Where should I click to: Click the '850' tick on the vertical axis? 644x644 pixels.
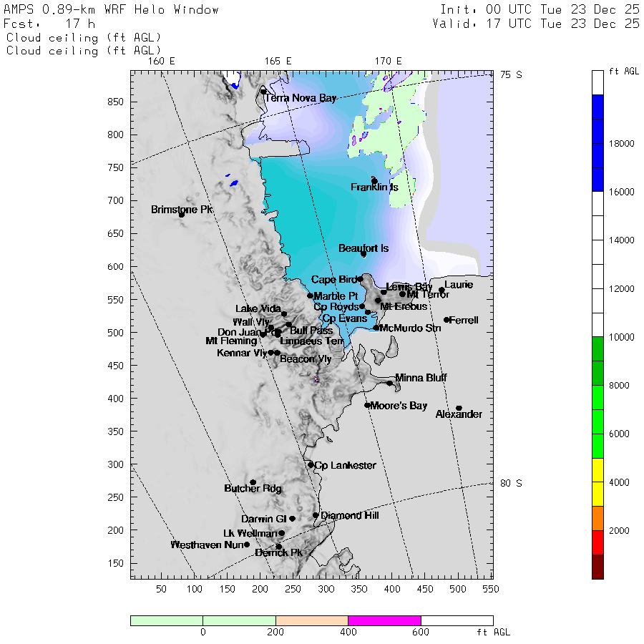(x=115, y=102)
